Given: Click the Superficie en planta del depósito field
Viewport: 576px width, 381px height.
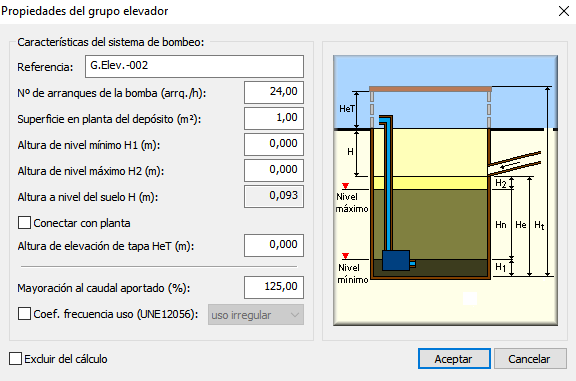Looking at the screenshot, I should click(x=274, y=118).
